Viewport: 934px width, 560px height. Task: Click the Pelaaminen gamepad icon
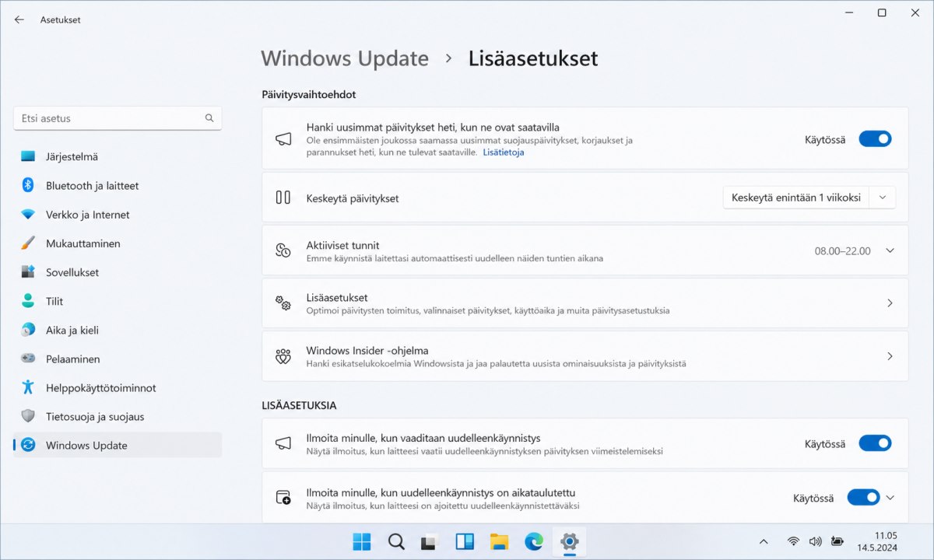pos(28,359)
